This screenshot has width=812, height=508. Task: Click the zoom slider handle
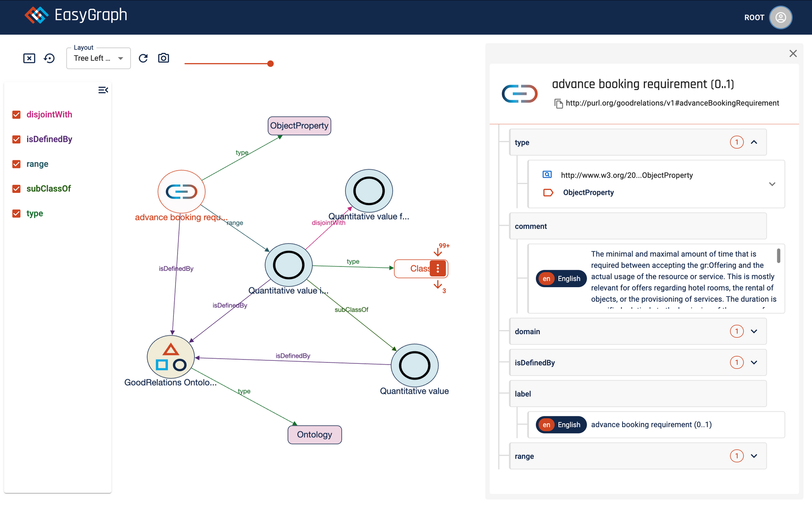271,64
